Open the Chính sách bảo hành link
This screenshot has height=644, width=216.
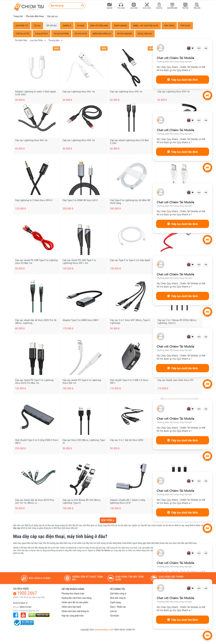(x=71, y=607)
